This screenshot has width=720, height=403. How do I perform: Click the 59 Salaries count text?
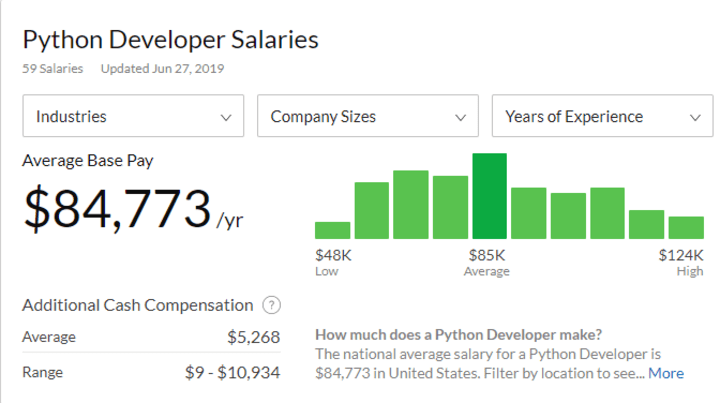click(x=53, y=69)
